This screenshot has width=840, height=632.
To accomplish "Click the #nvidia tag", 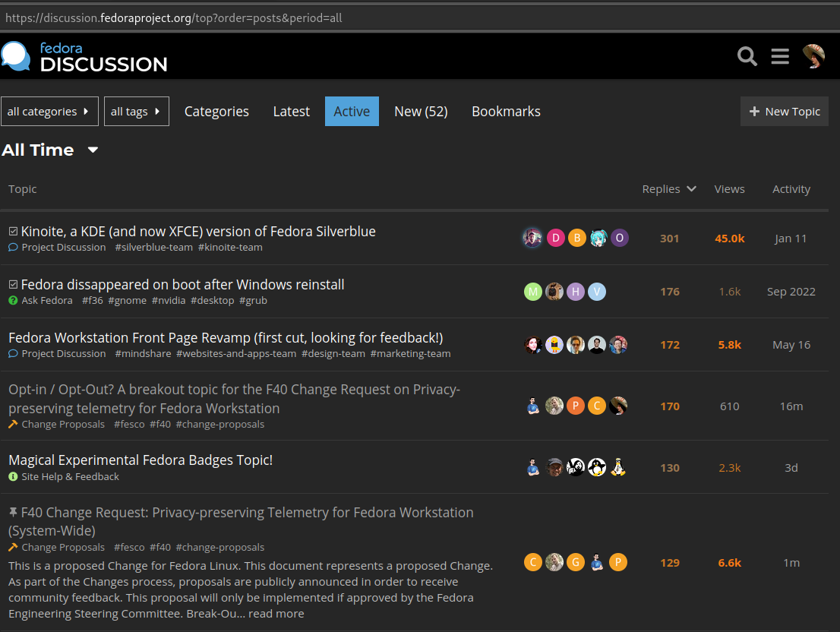I will 168,301.
